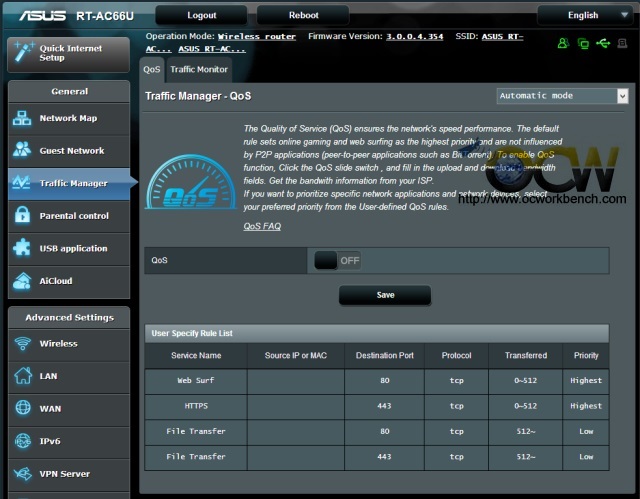Click the Destination Port column header
Screen dimensions: 640x499
click(x=384, y=355)
